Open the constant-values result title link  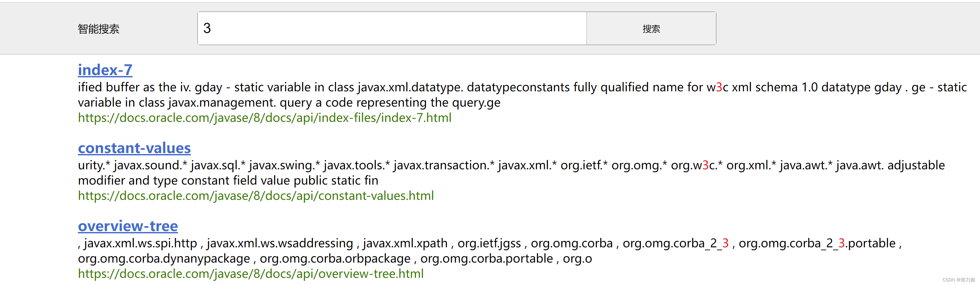(x=134, y=148)
